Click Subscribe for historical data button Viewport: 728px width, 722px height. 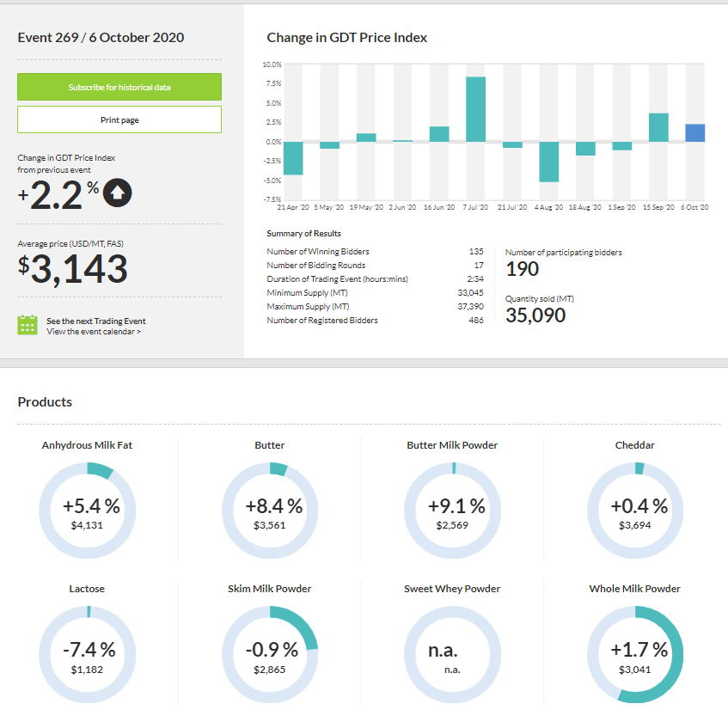[x=119, y=87]
